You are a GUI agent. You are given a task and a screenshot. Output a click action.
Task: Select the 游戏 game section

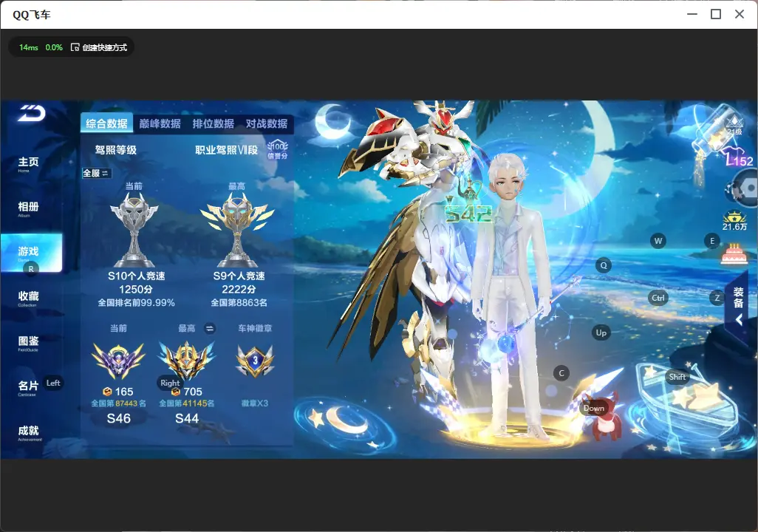(32, 253)
